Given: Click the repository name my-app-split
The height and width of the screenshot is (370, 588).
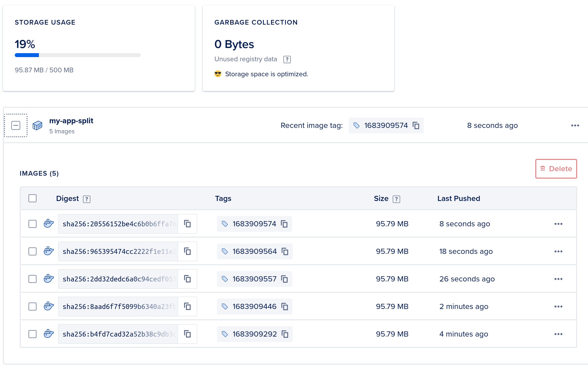Looking at the screenshot, I should 71,121.
